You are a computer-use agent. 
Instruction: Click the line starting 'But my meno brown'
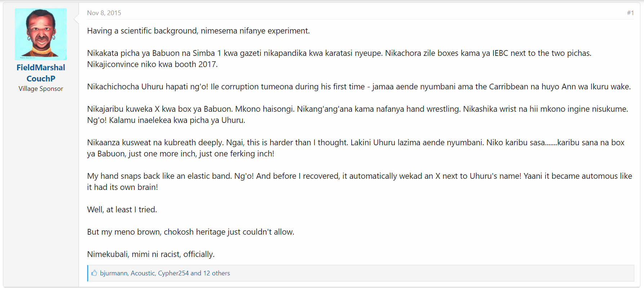(x=191, y=232)
